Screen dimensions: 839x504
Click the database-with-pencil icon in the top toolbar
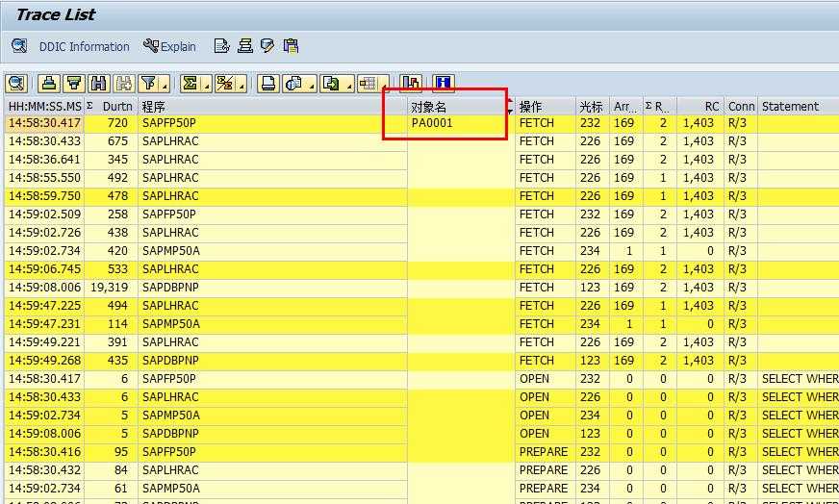tap(267, 46)
